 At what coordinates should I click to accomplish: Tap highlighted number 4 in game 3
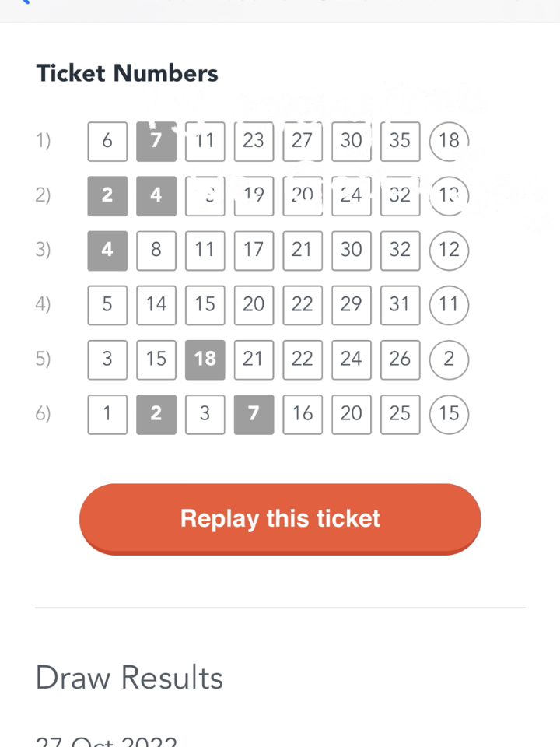(107, 251)
